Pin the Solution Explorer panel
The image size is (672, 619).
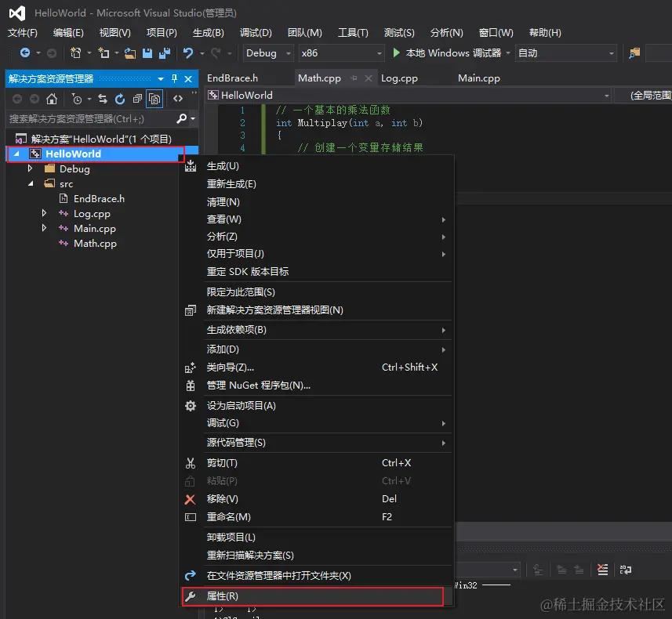[174, 79]
